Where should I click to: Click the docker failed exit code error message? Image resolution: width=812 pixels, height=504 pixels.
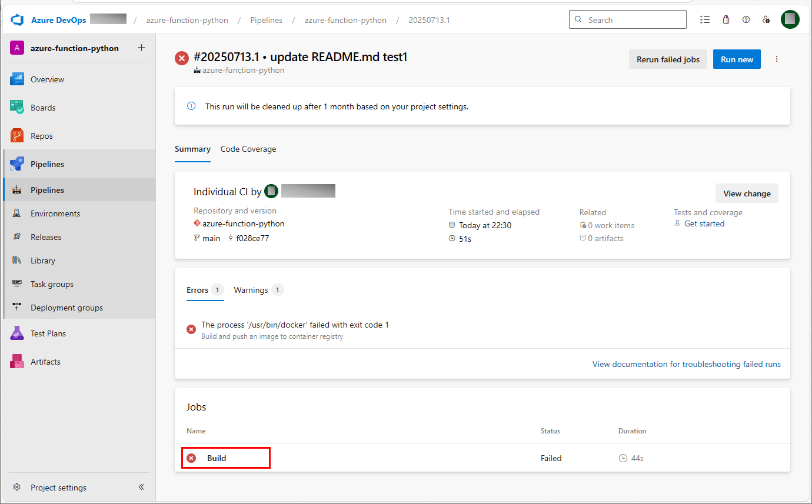click(295, 325)
